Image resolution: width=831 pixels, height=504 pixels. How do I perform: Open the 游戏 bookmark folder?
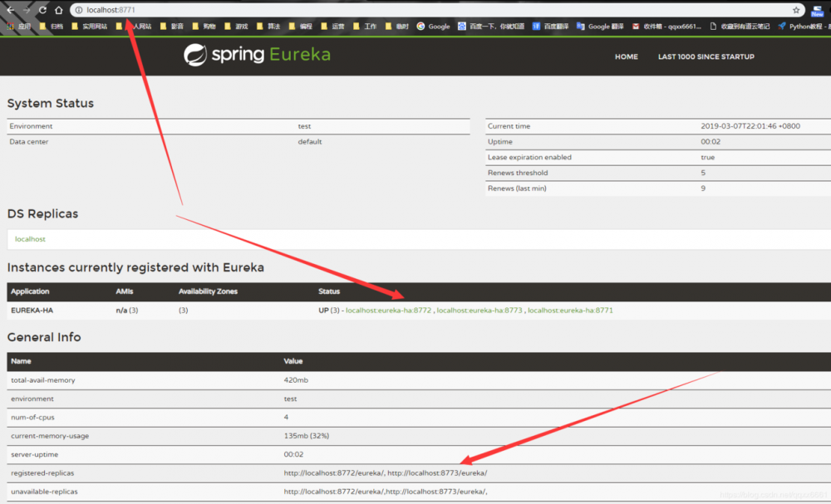tap(236, 26)
